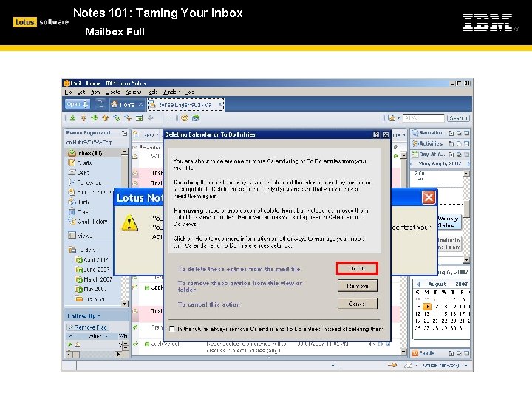Viewport: 532px width, 399px height.
Task: Open the Tools menu
Action: tap(154, 92)
